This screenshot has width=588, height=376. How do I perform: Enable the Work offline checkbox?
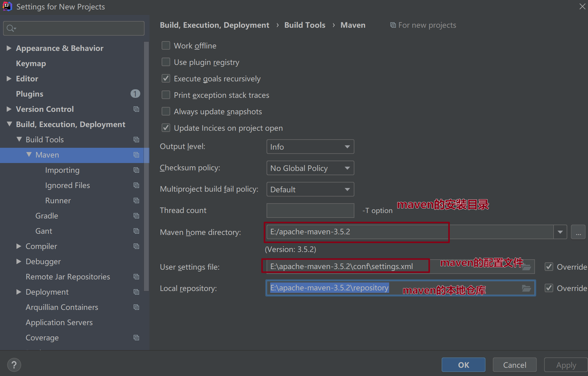coord(166,45)
